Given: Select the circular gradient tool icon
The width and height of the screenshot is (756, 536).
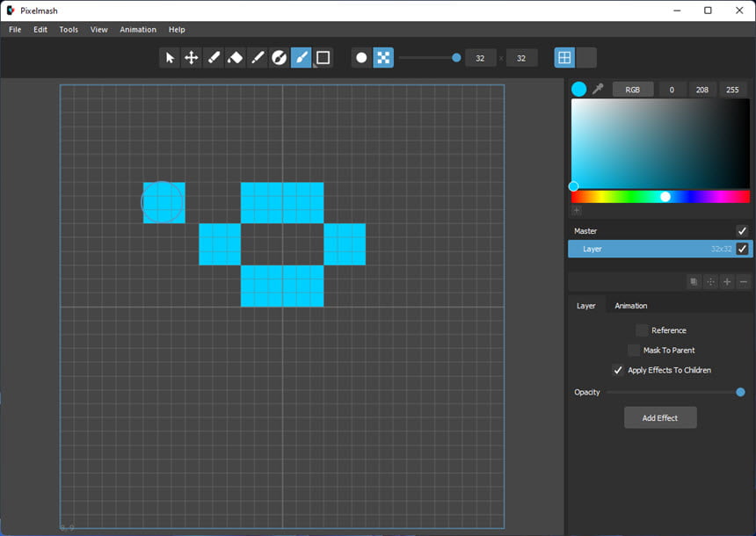Looking at the screenshot, I should (280, 58).
